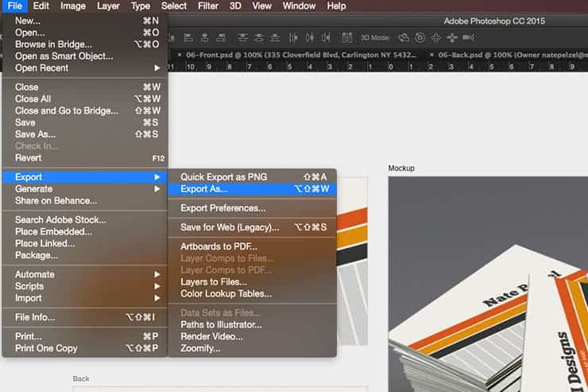Screen dimensions: 588x392
Task: Choose New... from the File menu
Action: click(x=85, y=21)
